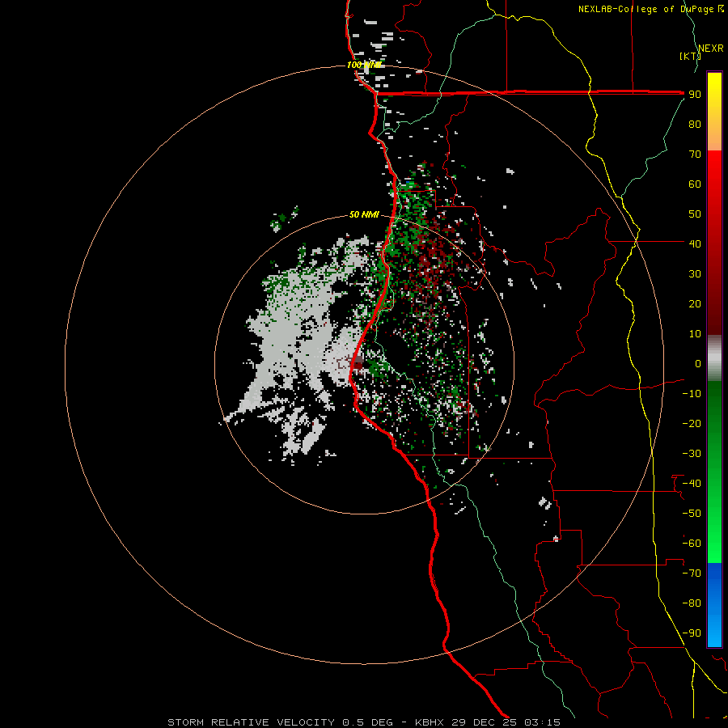This screenshot has height=728, width=728.
Task: Click the '-10' value on velocity scale
Action: point(692,394)
